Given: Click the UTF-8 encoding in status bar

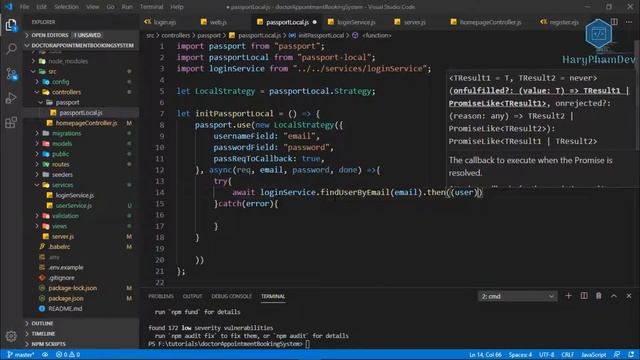Looking at the screenshot, I should click(x=547, y=355).
